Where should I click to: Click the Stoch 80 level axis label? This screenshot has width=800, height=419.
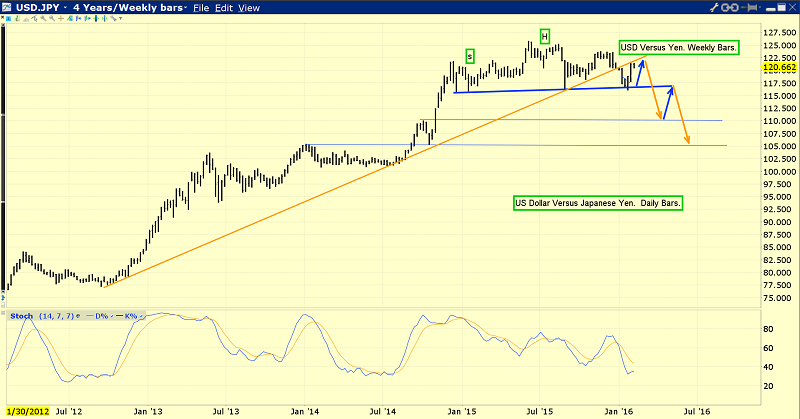768,329
